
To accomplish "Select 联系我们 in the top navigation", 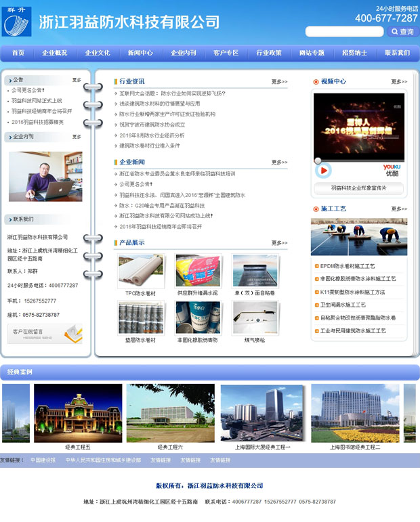I will [x=397, y=53].
